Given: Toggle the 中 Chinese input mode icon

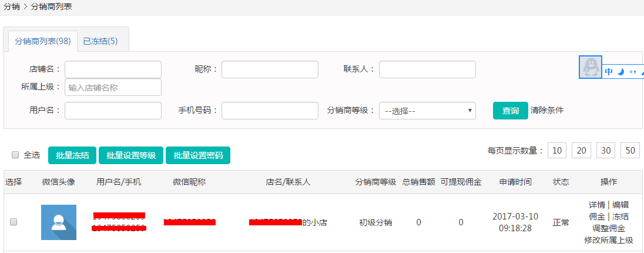Looking at the screenshot, I should [609, 72].
